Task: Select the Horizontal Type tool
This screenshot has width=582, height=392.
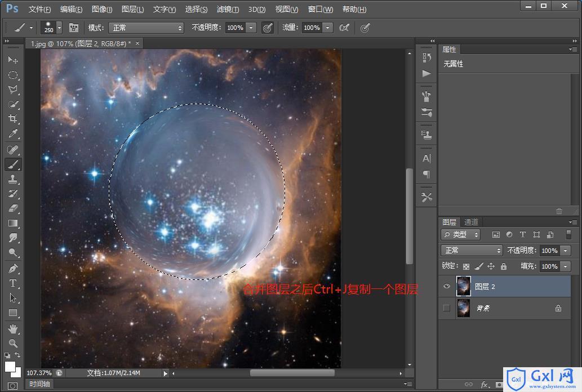Action: coord(13,283)
